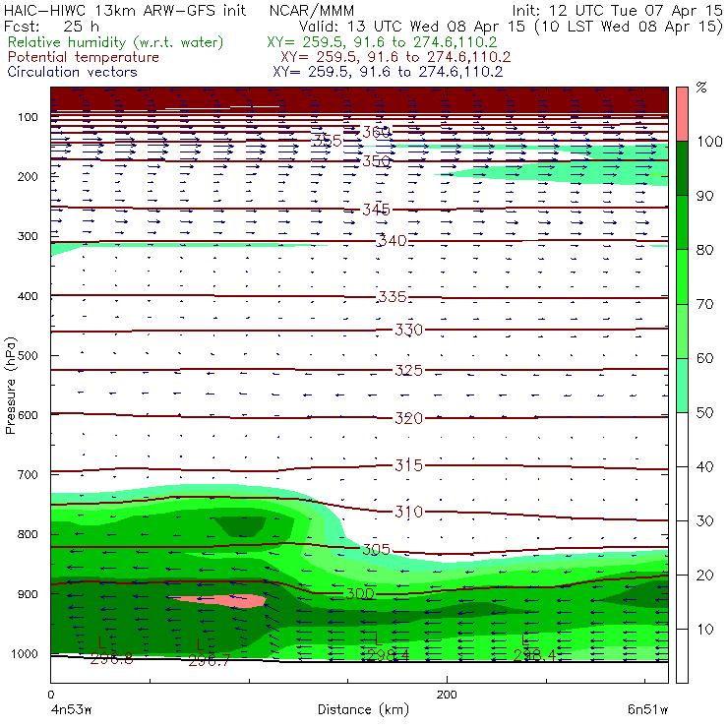Screen dimensions: 728x728
Task: Click the 'HAIC-HIWC 13km ARW-GFS init' title text
Action: click(125, 10)
